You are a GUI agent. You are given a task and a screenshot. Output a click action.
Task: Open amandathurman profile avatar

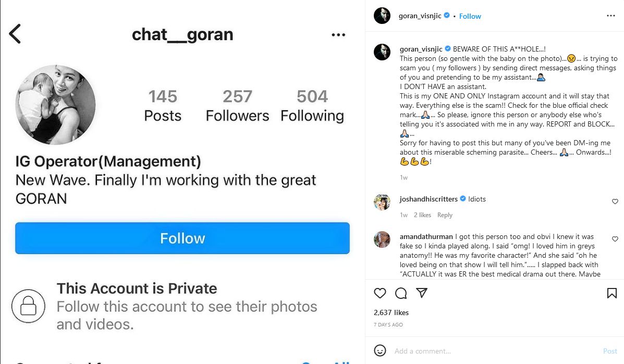(x=382, y=239)
